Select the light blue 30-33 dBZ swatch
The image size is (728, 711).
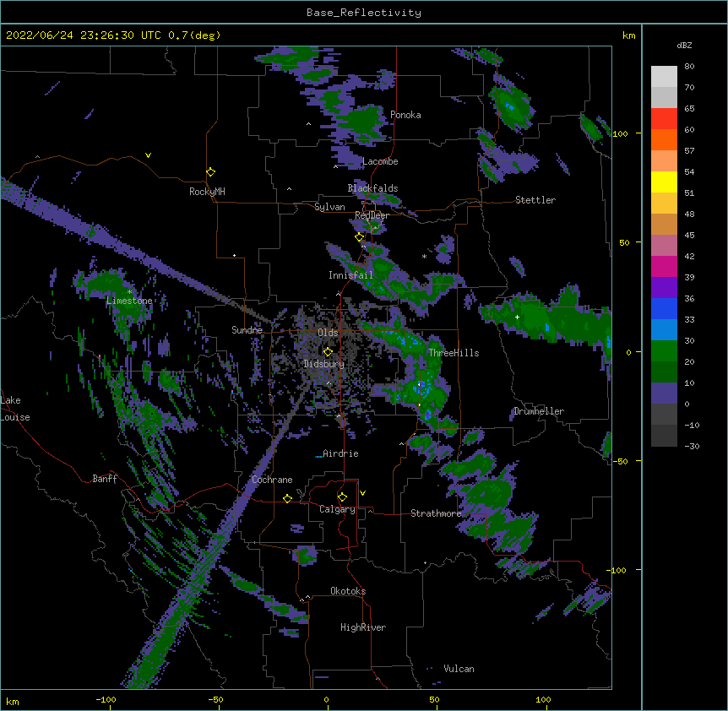[664, 330]
